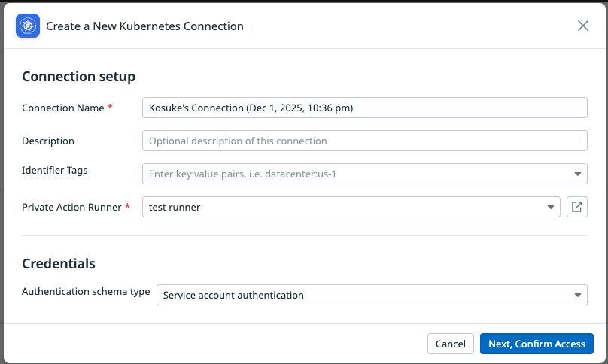Click the Private Action Runner label
Image resolution: width=608 pixels, height=364 pixels.
[71, 207]
